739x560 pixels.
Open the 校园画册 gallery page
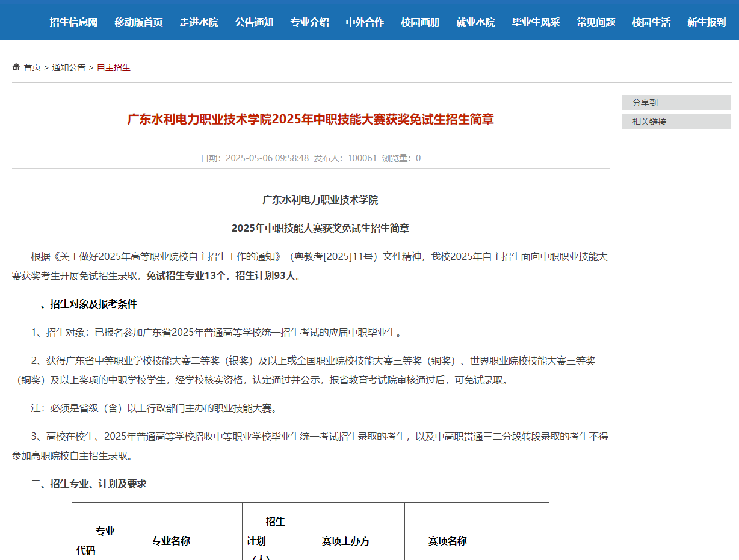point(419,20)
